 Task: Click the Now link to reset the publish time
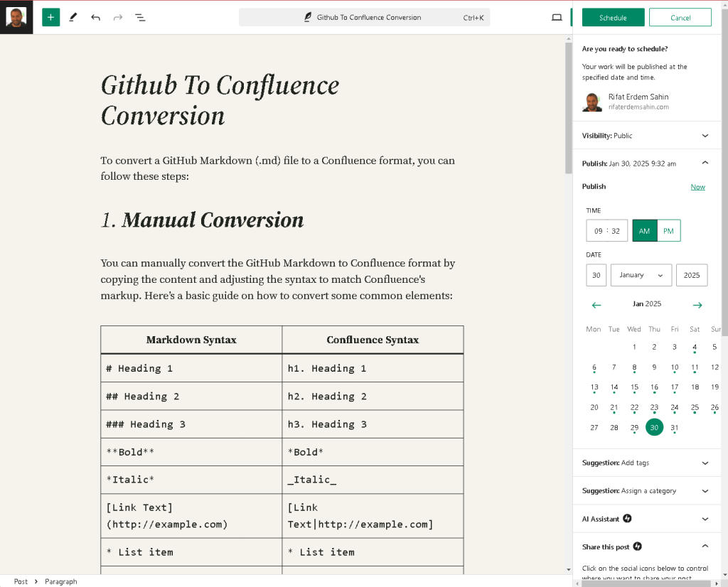pos(698,187)
